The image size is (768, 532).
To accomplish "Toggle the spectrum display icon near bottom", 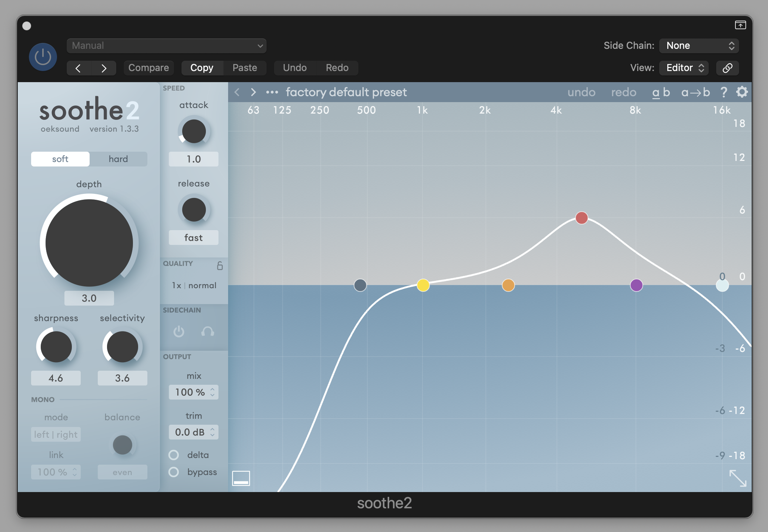I will pos(241,478).
